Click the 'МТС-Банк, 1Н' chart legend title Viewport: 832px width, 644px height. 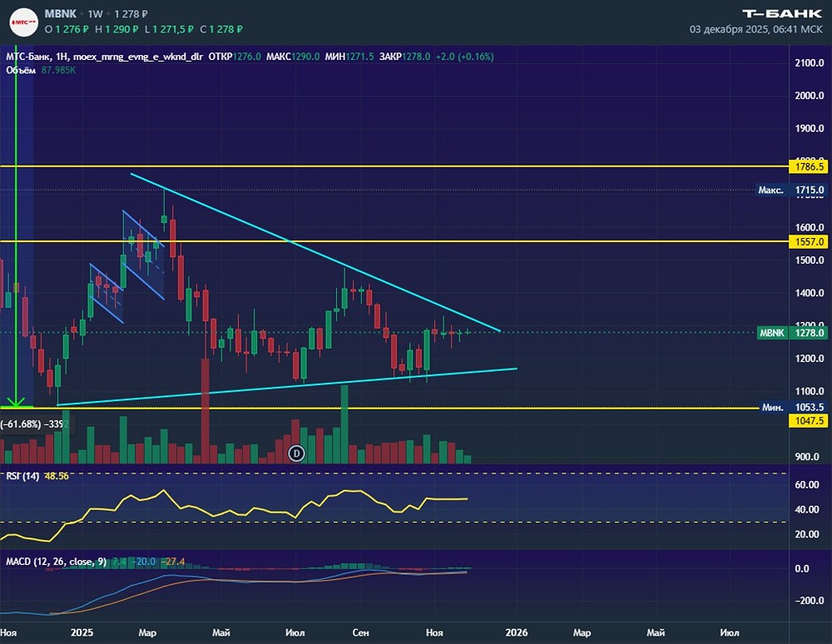point(37,57)
